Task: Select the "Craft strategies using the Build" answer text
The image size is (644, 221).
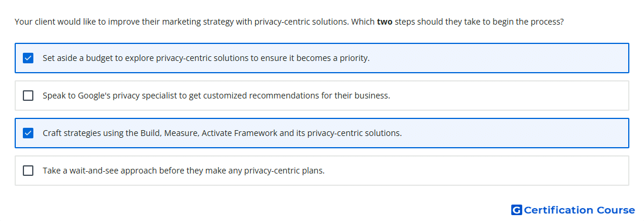Action: tap(222, 133)
